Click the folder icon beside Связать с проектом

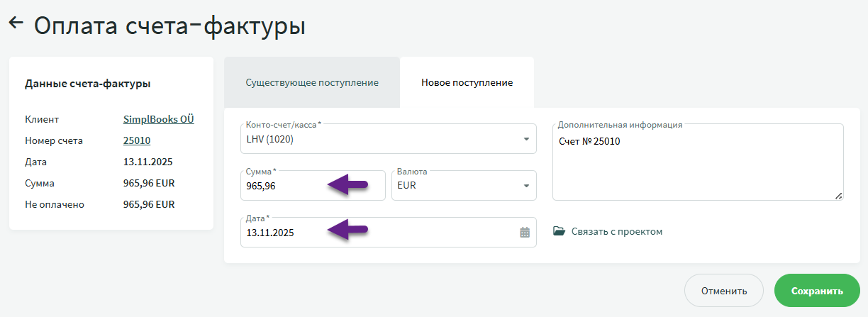coord(560,231)
